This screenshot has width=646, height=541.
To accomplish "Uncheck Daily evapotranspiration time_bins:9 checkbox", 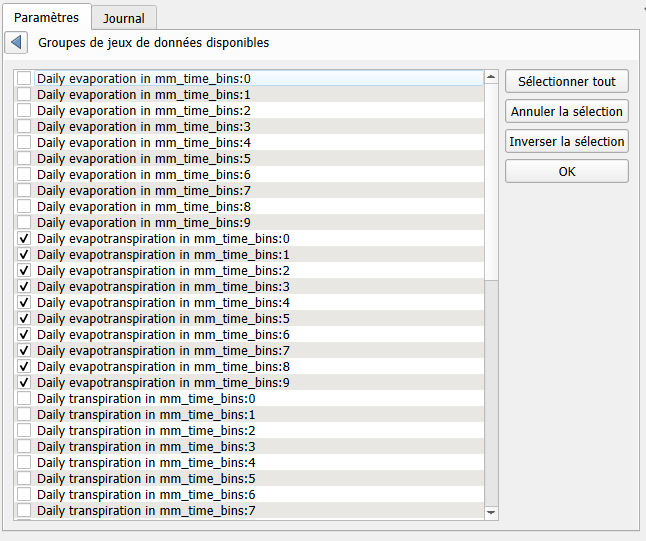I will point(24,383).
